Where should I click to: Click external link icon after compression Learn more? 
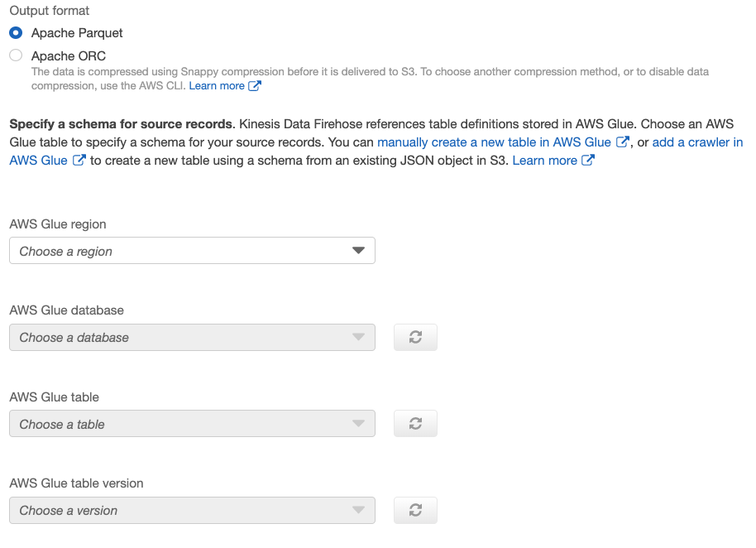255,86
